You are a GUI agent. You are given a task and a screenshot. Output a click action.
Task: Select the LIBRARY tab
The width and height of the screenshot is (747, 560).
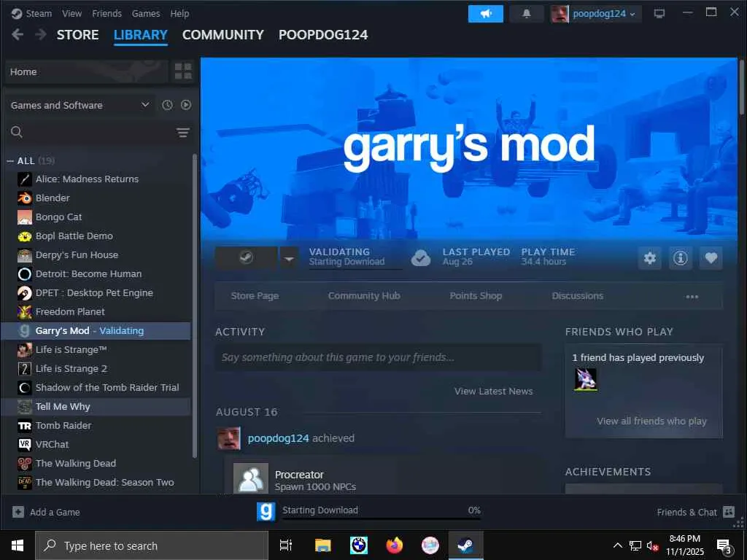(x=141, y=35)
